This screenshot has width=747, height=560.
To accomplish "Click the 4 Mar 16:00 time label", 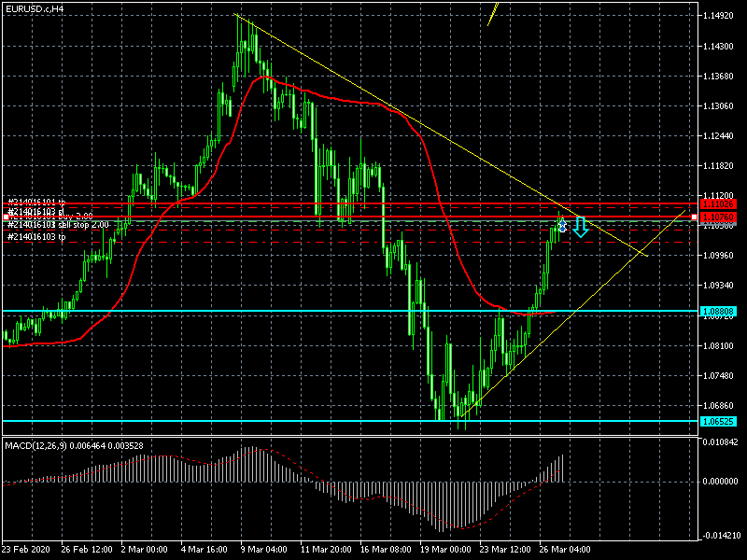I will click(x=204, y=549).
